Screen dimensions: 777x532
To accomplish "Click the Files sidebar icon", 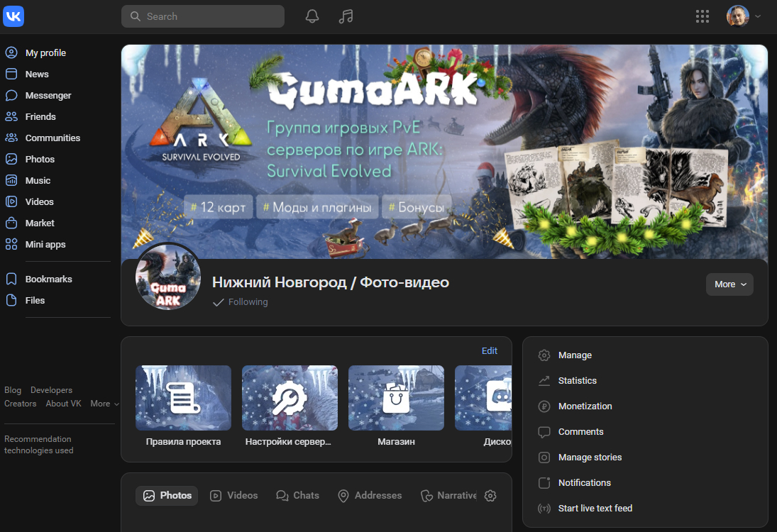I will click(x=11, y=300).
